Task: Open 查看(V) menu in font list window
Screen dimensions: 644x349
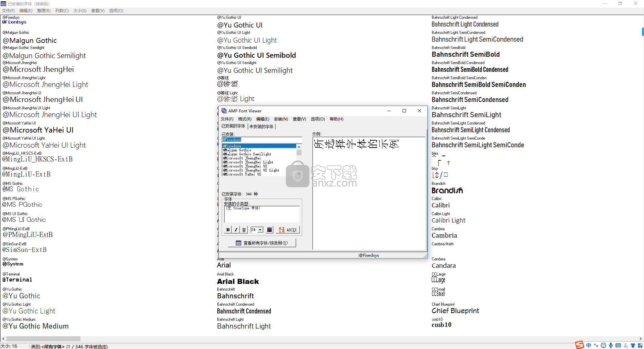Action: [x=98, y=11]
